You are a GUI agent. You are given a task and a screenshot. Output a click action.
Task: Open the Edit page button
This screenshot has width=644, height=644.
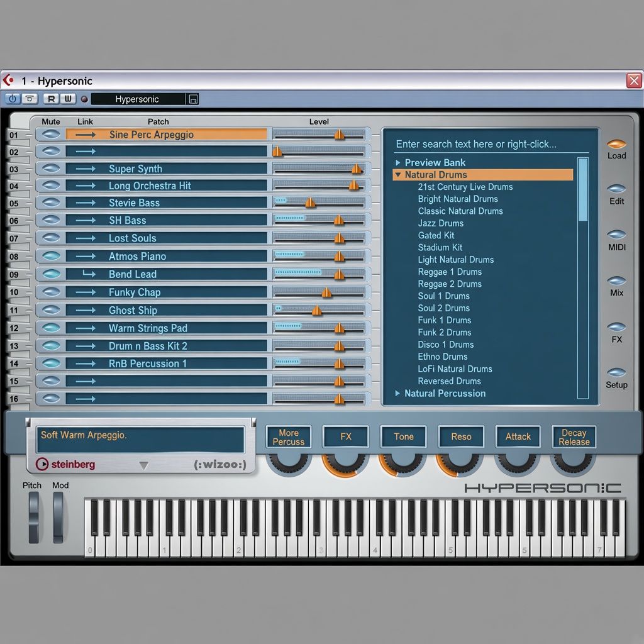click(616, 189)
